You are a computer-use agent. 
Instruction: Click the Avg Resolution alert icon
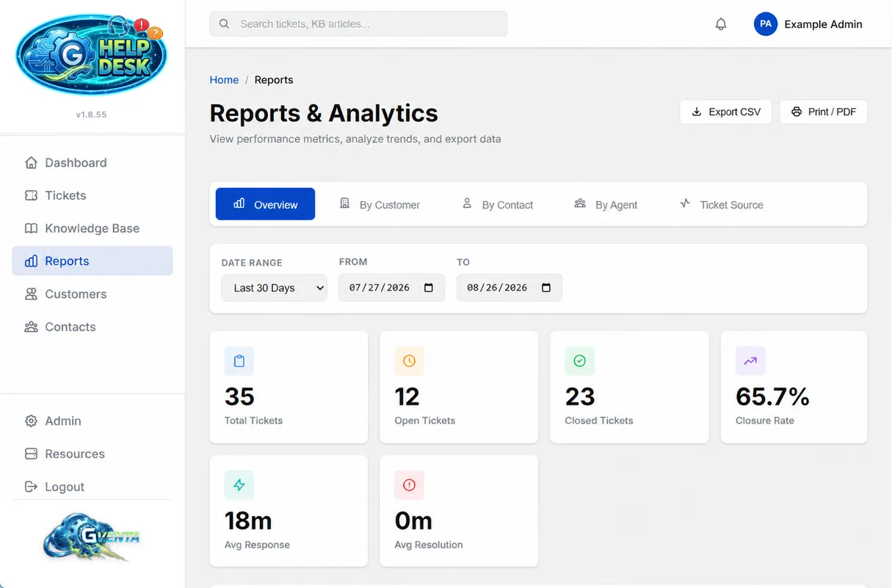pos(409,485)
